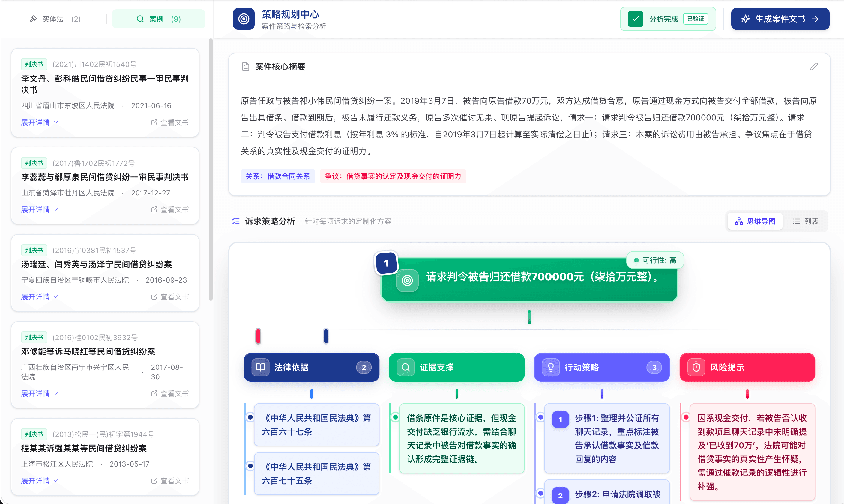The width and height of the screenshot is (844, 504).
Task: Select the risk note node bullet
Action: [686, 417]
